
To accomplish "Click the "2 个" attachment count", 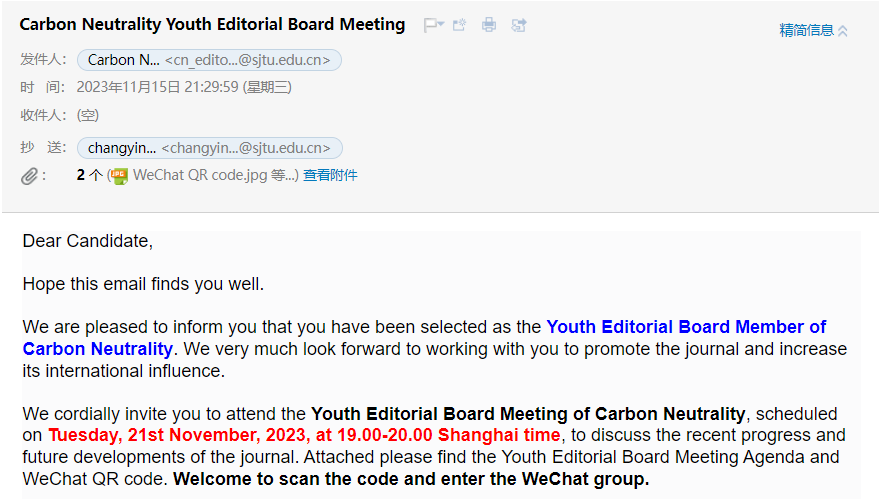I will [89, 176].
